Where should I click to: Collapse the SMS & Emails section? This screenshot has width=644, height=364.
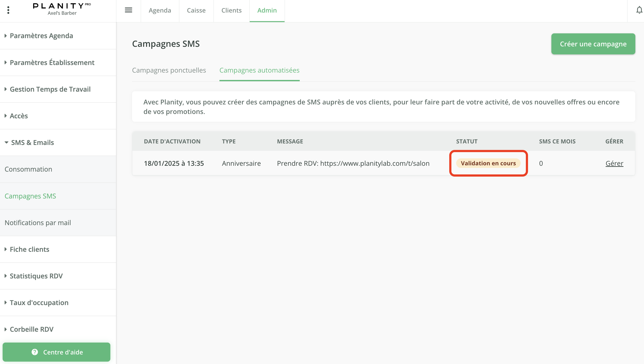coord(32,142)
